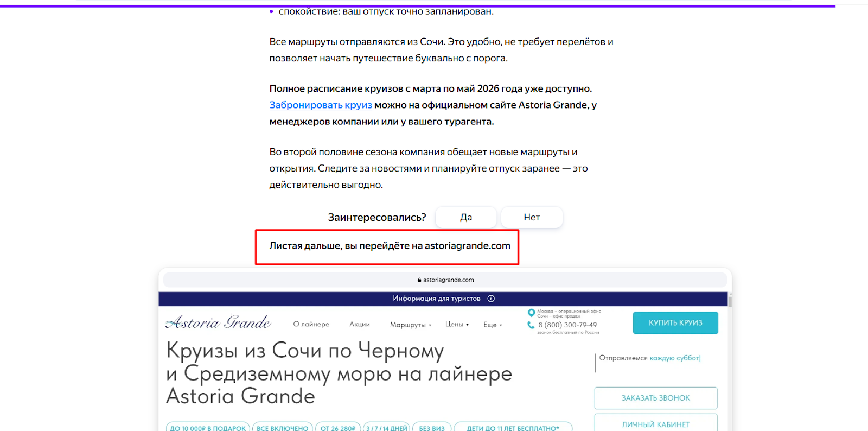The height and width of the screenshot is (431, 868).
Task: Answer Да to Заинтересовались
Action: (466, 217)
